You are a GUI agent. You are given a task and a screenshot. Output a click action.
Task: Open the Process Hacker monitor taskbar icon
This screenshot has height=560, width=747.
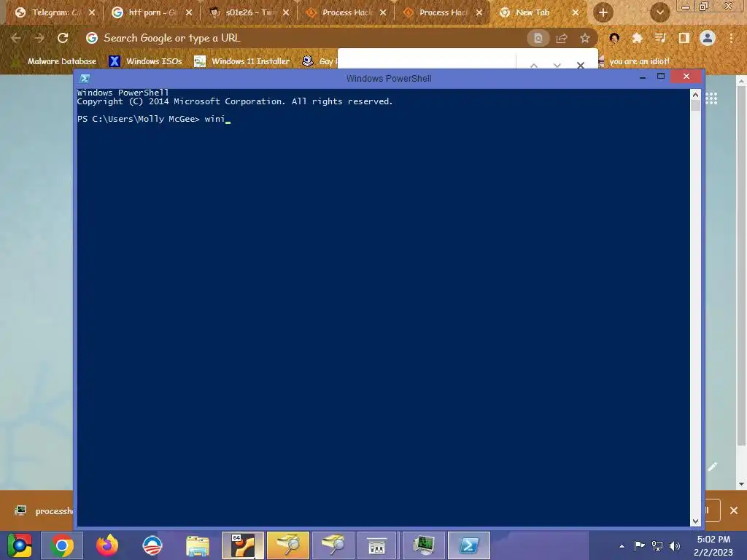pos(424,545)
